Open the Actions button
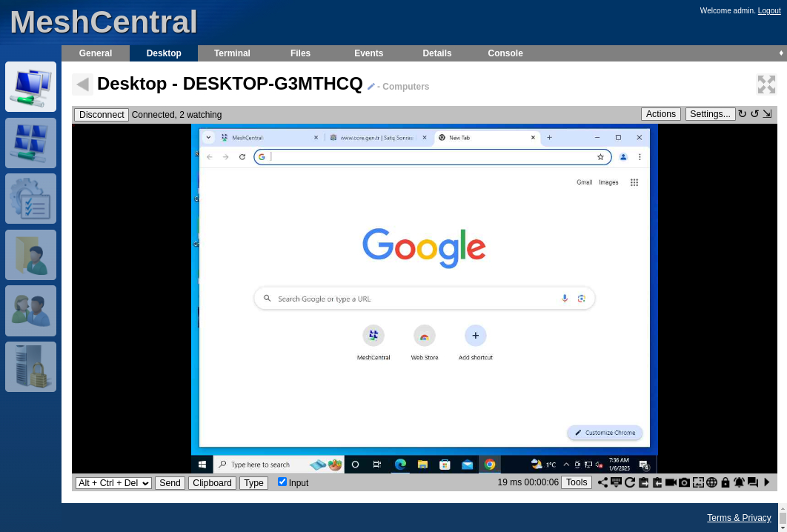Viewport: 787px width, 532px height. click(660, 114)
